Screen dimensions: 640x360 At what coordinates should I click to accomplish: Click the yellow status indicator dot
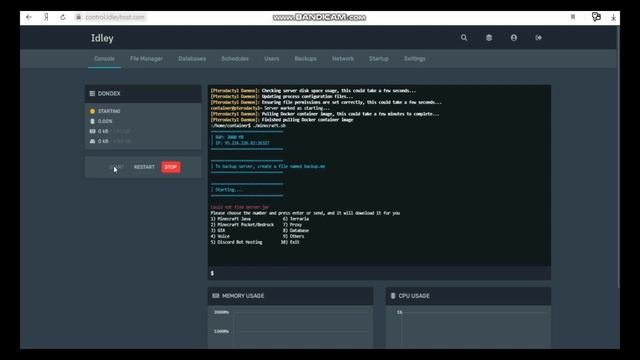tap(92, 111)
